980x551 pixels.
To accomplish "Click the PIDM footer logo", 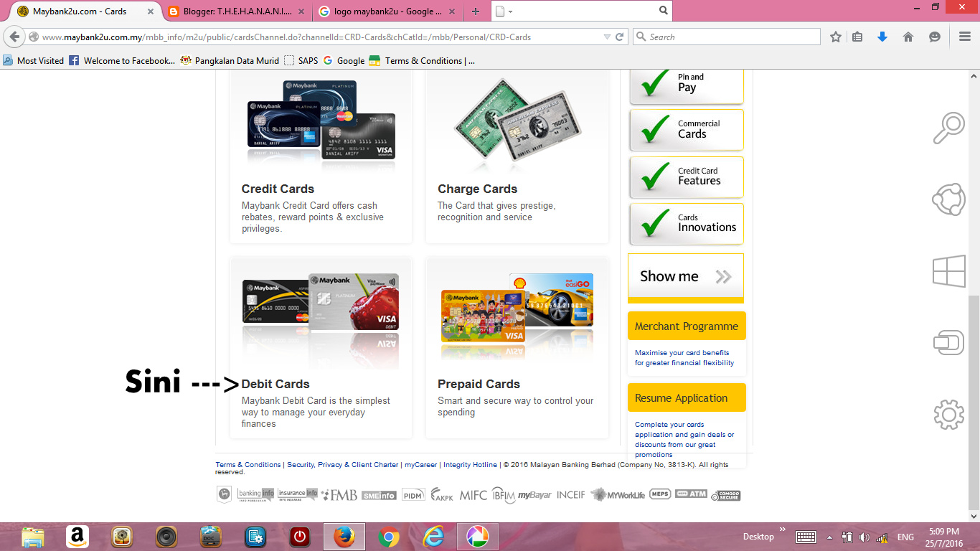I will 413,495.
